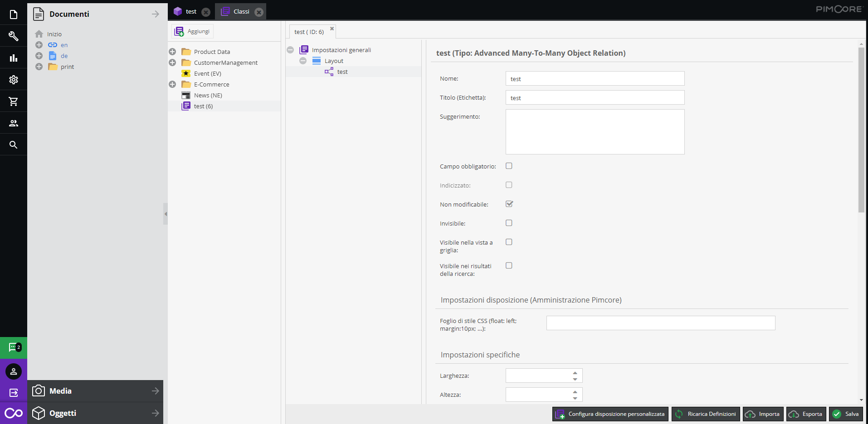Click the Titolo (Etichetta) field
Viewport: 868px width, 424px height.
[595, 97]
